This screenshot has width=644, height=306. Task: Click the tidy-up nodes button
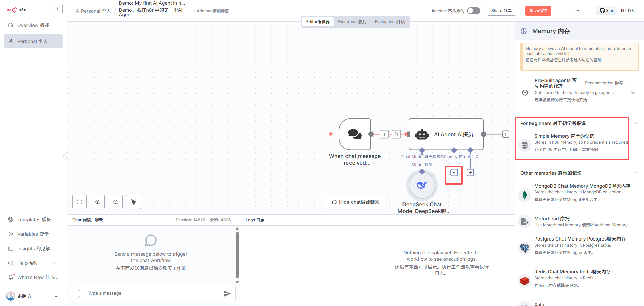pos(134,202)
